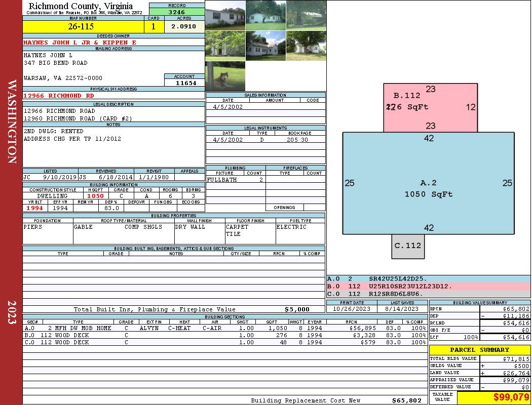The height and width of the screenshot is (405, 532).
Task: Open the dog photo thumbnail
Action: (x=225, y=76)
